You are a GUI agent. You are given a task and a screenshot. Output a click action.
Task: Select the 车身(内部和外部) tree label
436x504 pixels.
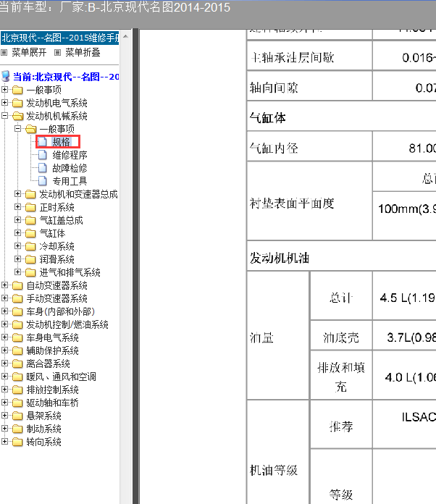point(60,311)
